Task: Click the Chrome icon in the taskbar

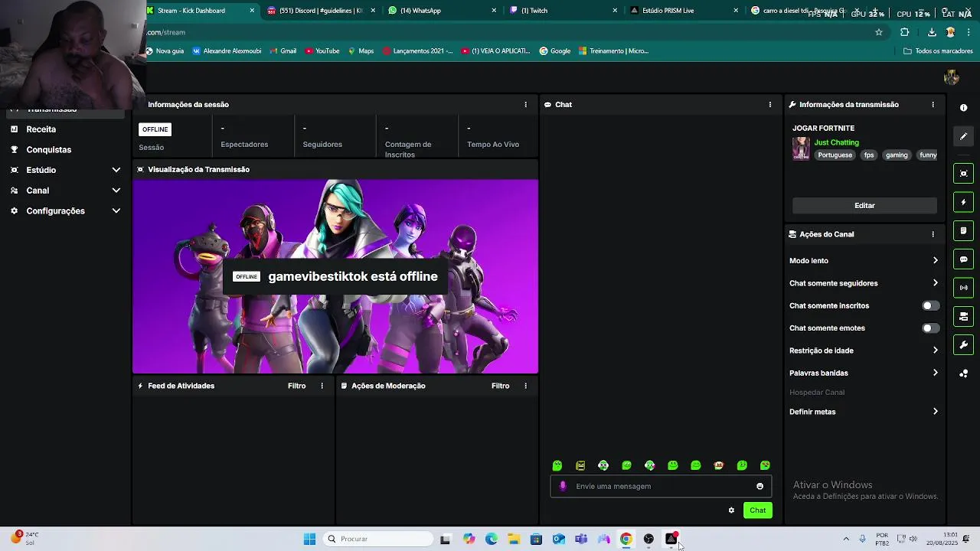Action: coord(626,539)
